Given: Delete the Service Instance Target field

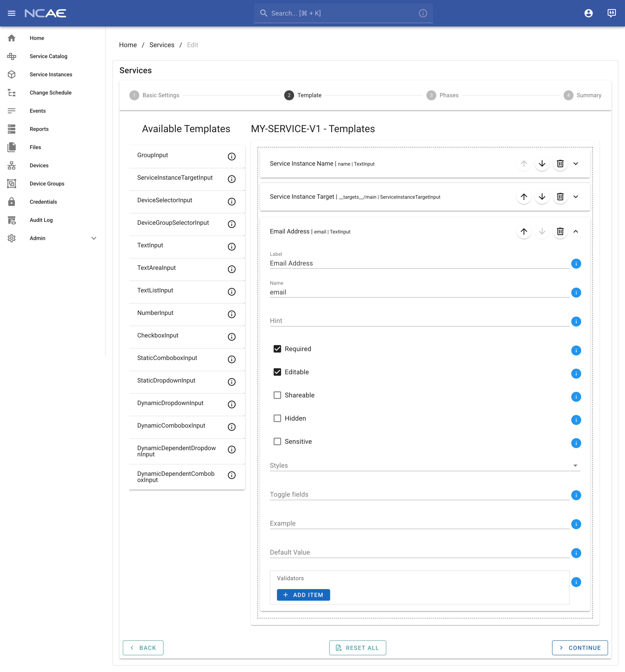Looking at the screenshot, I should (x=560, y=197).
